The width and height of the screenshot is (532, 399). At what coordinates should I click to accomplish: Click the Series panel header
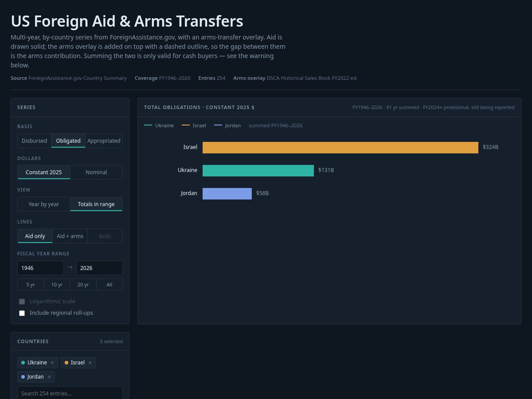click(70, 107)
